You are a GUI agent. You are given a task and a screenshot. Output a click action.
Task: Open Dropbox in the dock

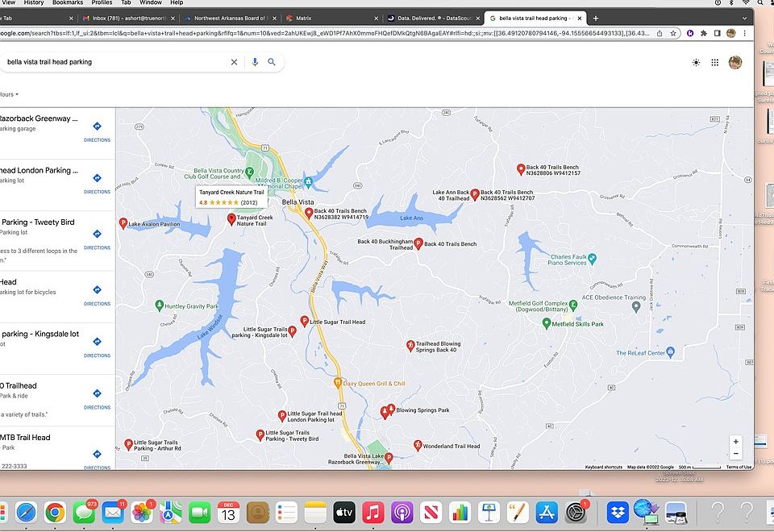[x=617, y=513]
